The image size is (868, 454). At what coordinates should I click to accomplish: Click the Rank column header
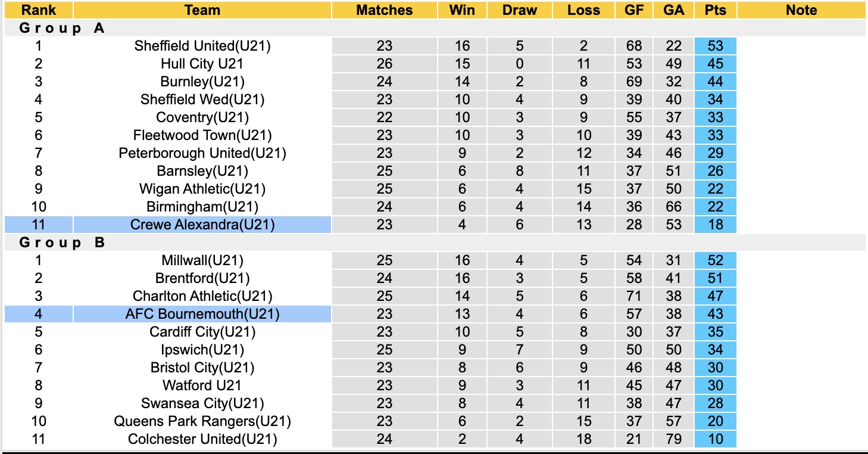[x=39, y=10]
